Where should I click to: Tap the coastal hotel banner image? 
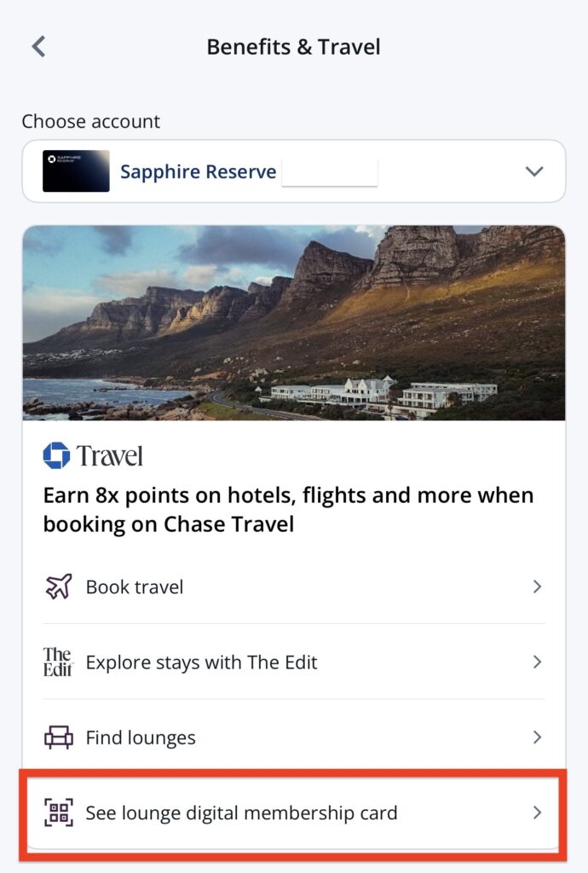294,323
